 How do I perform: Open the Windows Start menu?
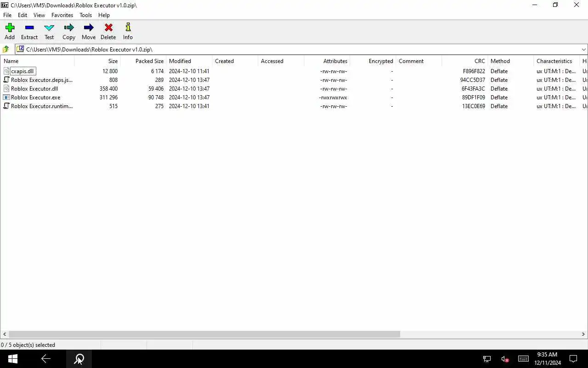coord(12,359)
